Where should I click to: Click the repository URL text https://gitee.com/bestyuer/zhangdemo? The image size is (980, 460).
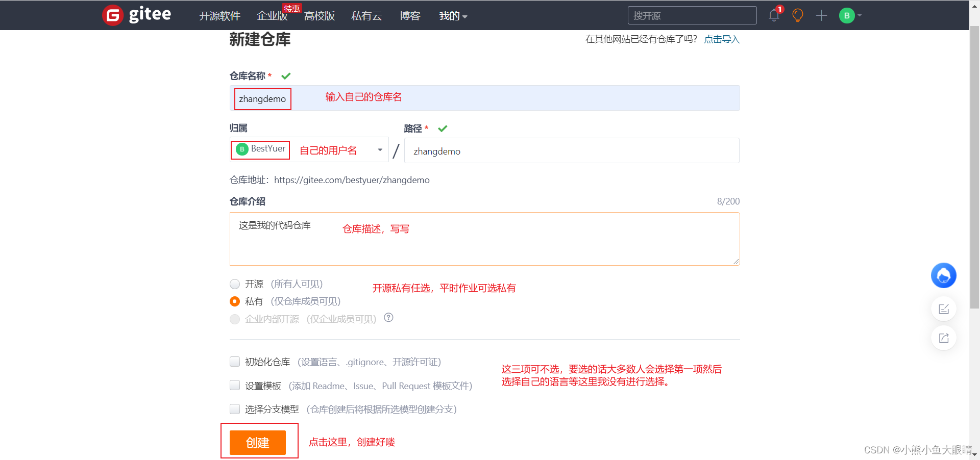pyautogui.click(x=352, y=180)
